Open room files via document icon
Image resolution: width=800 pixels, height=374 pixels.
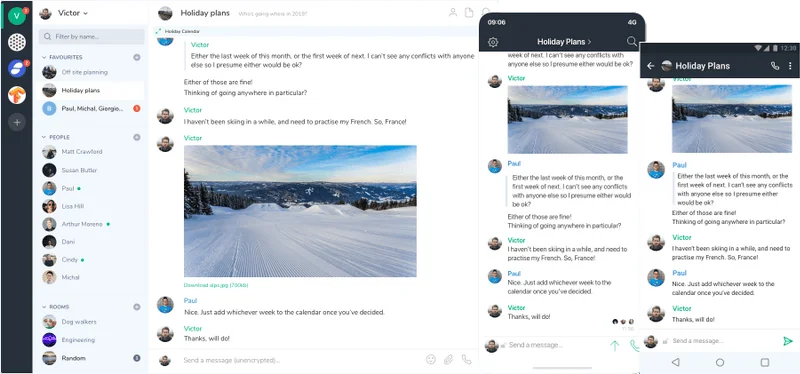coord(469,13)
